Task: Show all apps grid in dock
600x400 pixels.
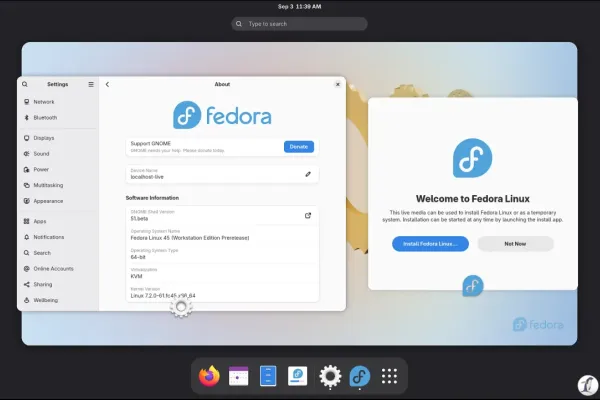Action: 389,376
